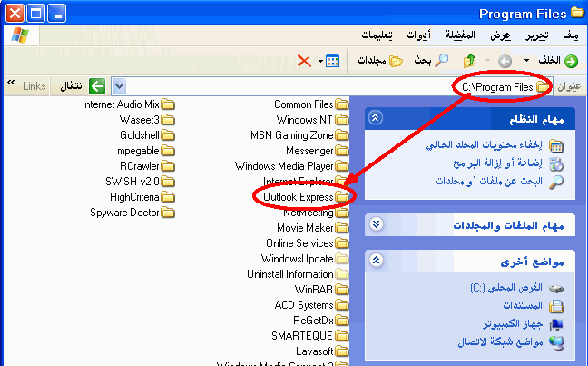Image resolution: width=588 pixels, height=366 pixels.
Task: Open the Common Files folder
Action: [x=311, y=104]
